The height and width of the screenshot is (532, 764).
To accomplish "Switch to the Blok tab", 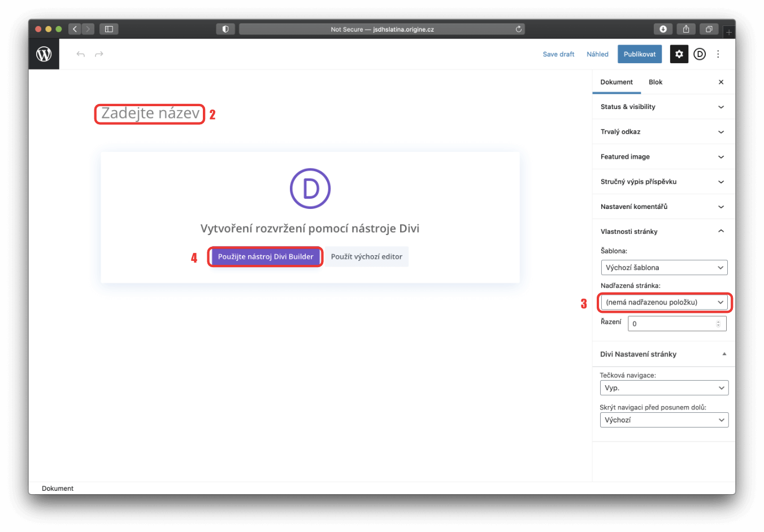I will click(x=656, y=82).
